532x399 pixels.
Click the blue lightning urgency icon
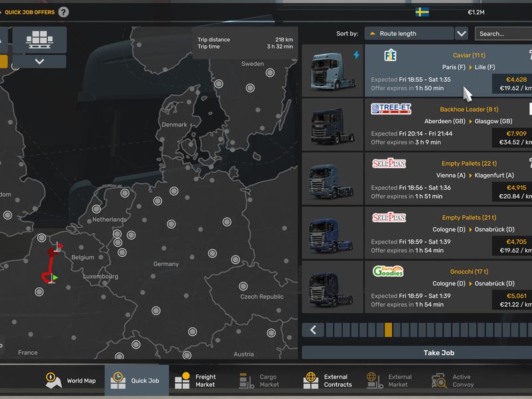[356, 55]
